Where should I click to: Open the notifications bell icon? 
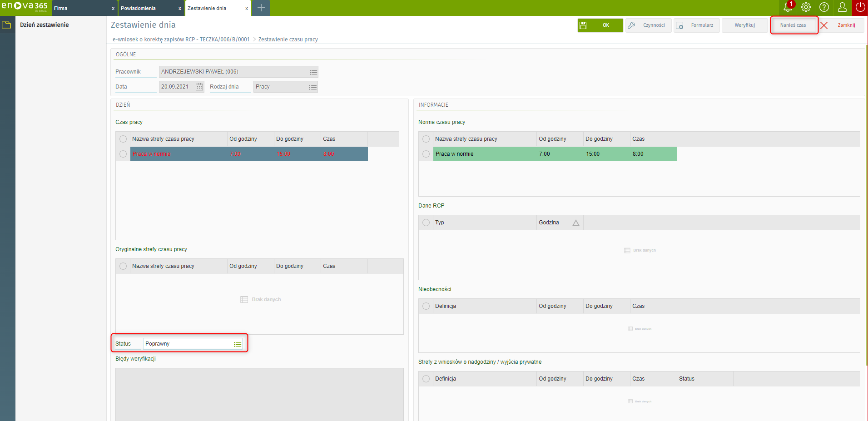tap(788, 8)
